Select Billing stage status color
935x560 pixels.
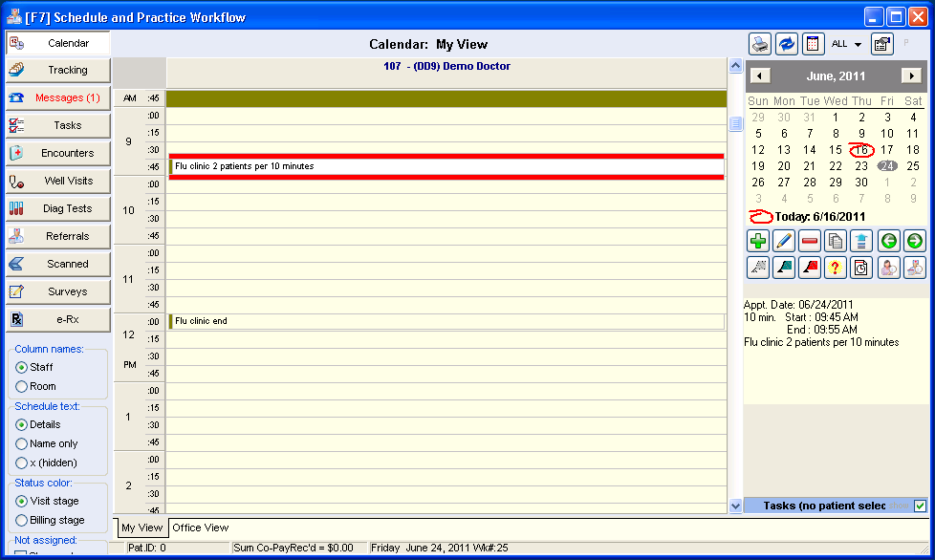pos(21,520)
